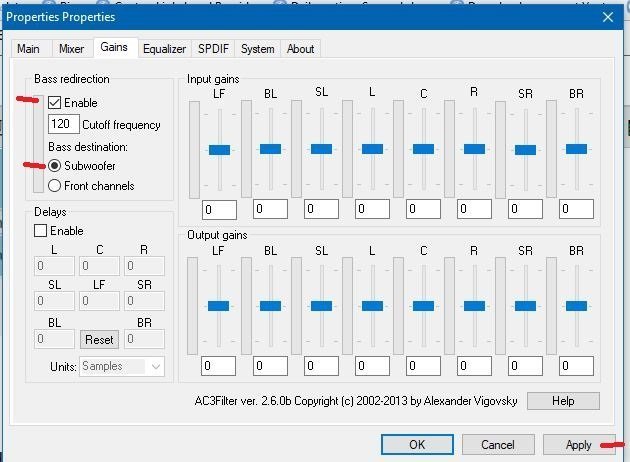Image resolution: width=630 pixels, height=462 pixels.
Task: Click the Cancel button
Action: click(x=498, y=444)
